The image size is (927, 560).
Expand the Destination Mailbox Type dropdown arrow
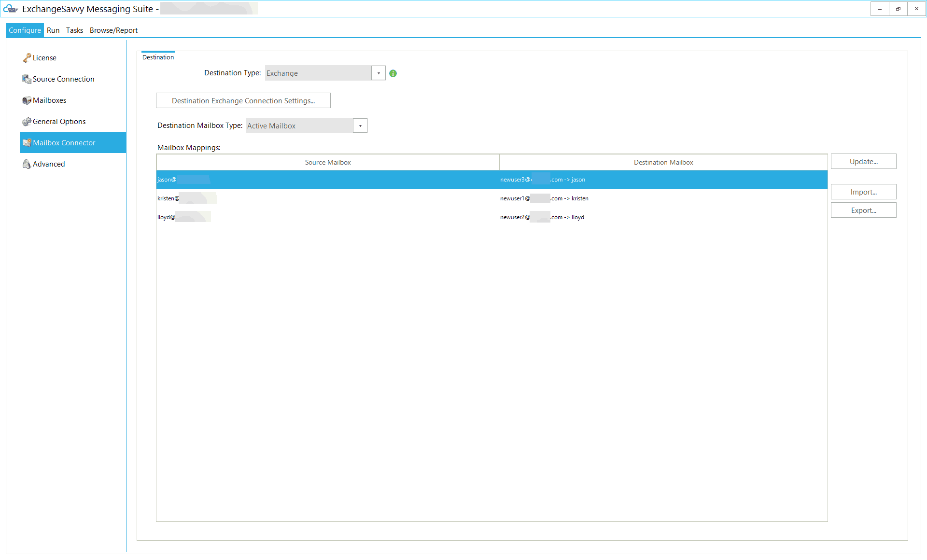pos(360,126)
